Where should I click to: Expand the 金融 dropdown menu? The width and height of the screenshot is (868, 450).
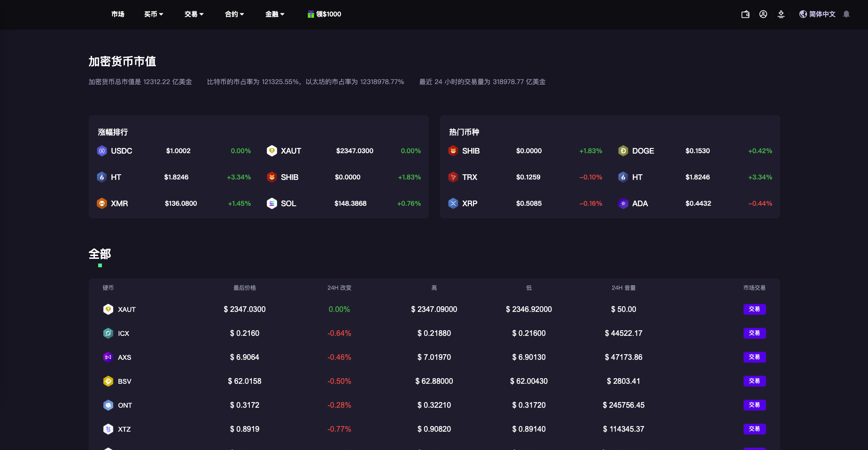(275, 14)
